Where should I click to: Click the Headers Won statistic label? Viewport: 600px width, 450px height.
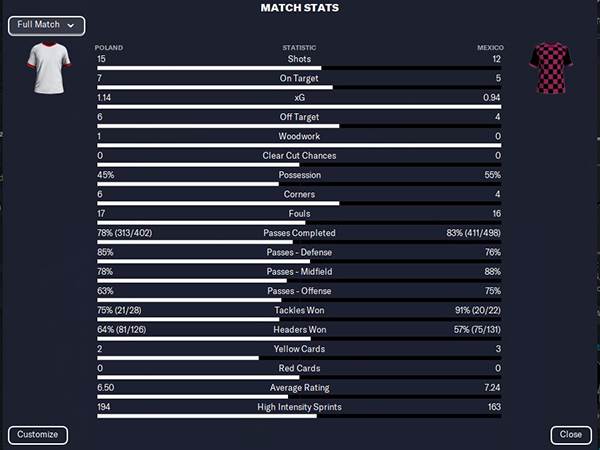coord(299,330)
